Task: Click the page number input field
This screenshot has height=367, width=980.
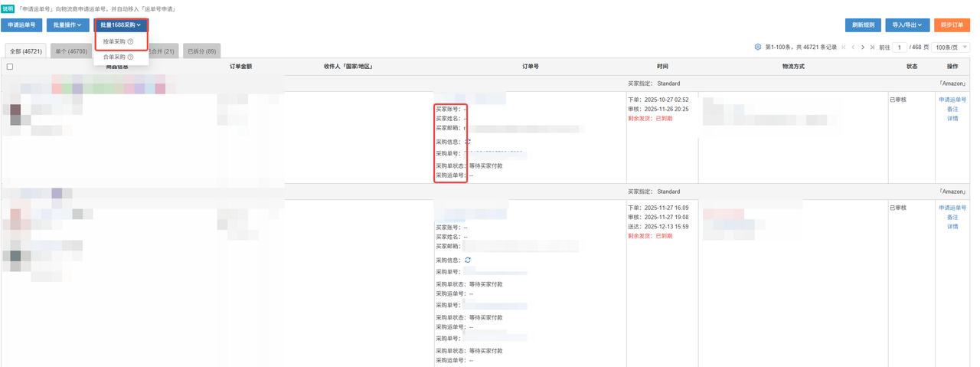Action: click(x=900, y=48)
